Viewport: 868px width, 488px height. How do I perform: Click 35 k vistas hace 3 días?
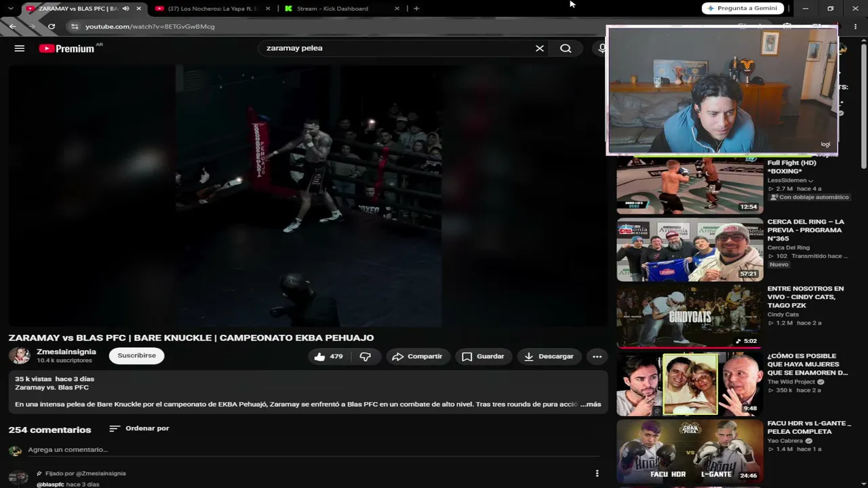(54, 379)
